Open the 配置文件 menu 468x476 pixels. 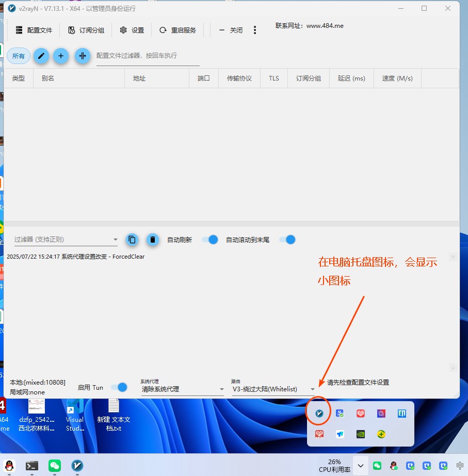(x=34, y=30)
